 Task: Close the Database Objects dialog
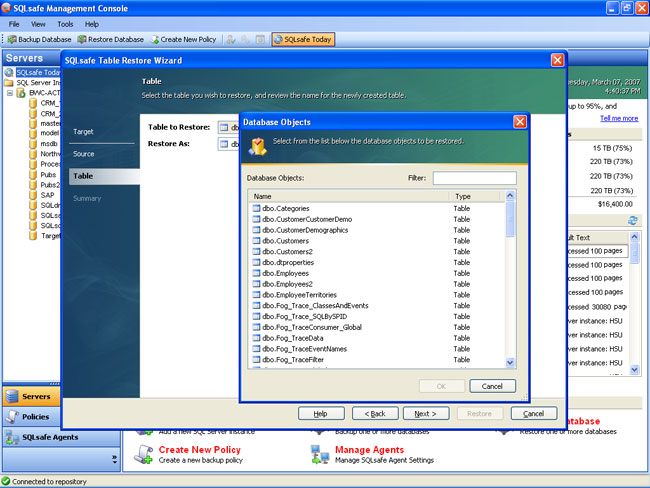point(520,122)
